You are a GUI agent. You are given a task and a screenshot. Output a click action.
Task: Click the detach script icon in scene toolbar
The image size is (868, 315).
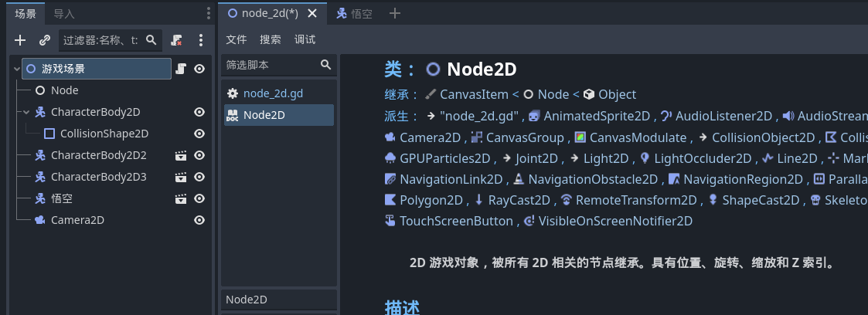[177, 40]
